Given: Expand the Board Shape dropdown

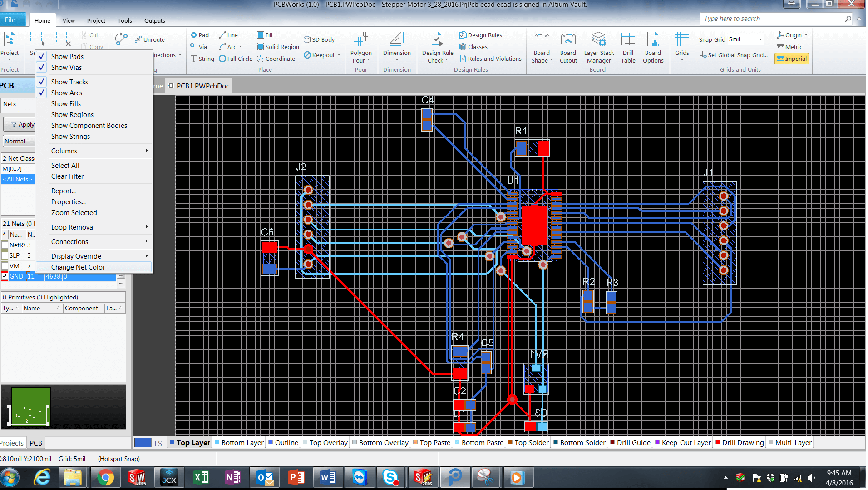Looking at the screenshot, I should click(541, 48).
